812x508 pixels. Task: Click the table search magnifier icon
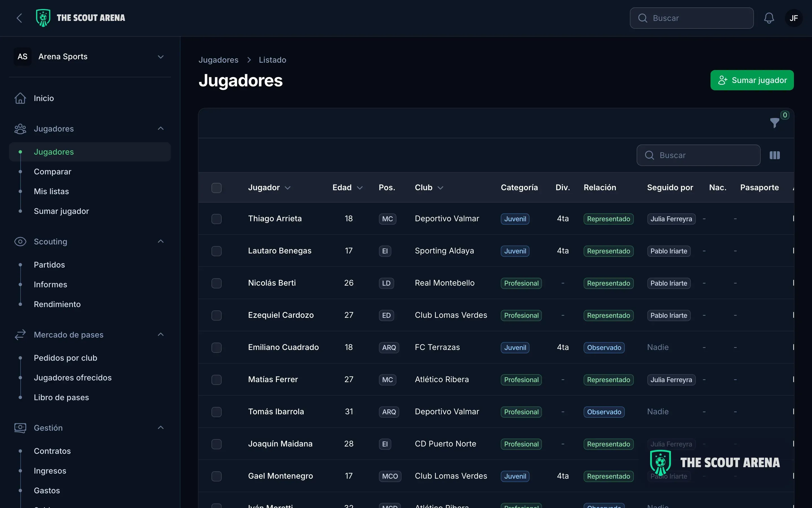click(649, 155)
